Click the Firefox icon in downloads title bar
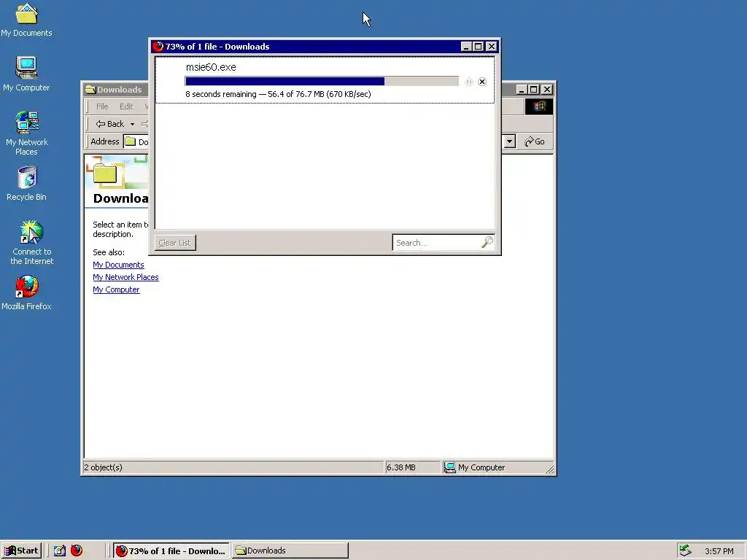This screenshot has width=747, height=560. coord(158,46)
